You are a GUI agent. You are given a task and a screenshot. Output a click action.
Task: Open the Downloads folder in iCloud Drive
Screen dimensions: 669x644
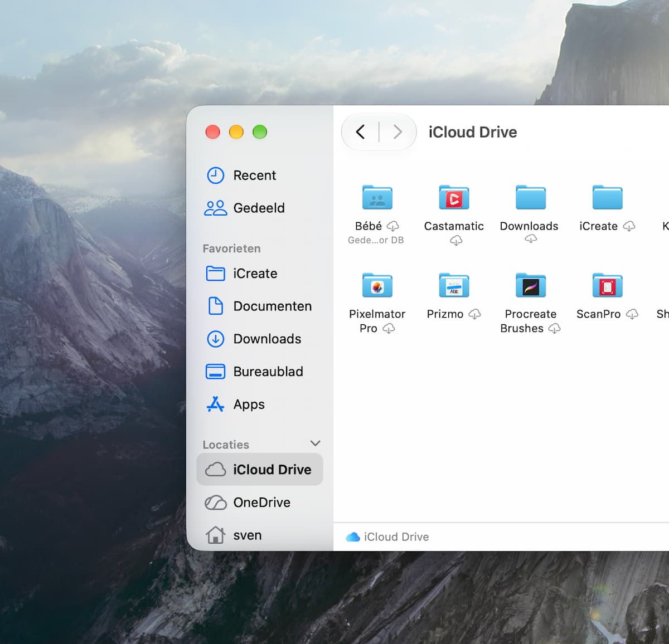531,197
